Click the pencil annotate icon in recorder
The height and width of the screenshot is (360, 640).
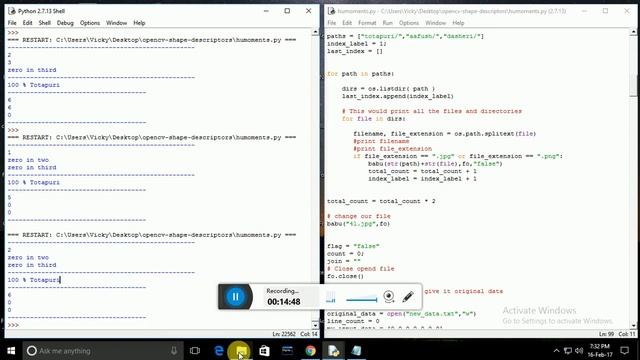pos(408,296)
